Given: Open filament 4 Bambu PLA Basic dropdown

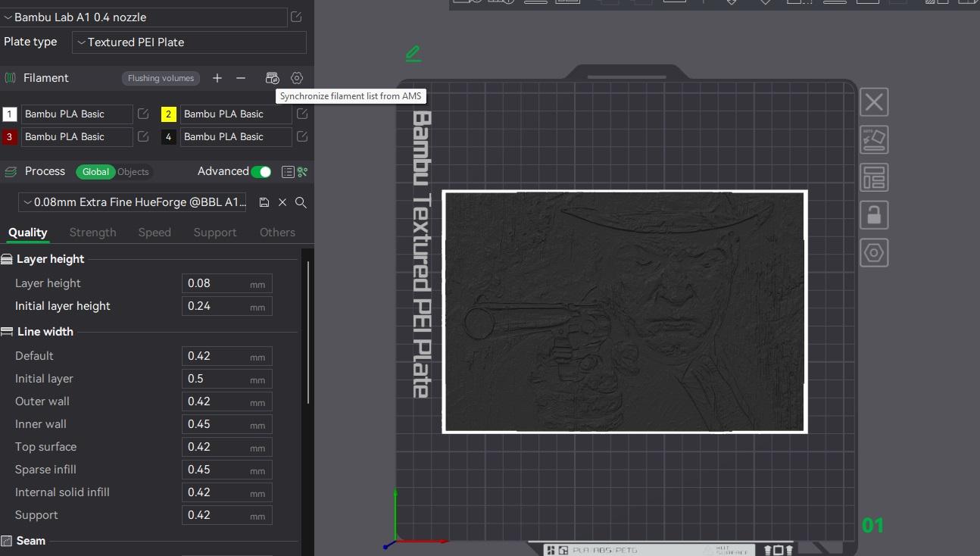Looking at the screenshot, I should 236,136.
